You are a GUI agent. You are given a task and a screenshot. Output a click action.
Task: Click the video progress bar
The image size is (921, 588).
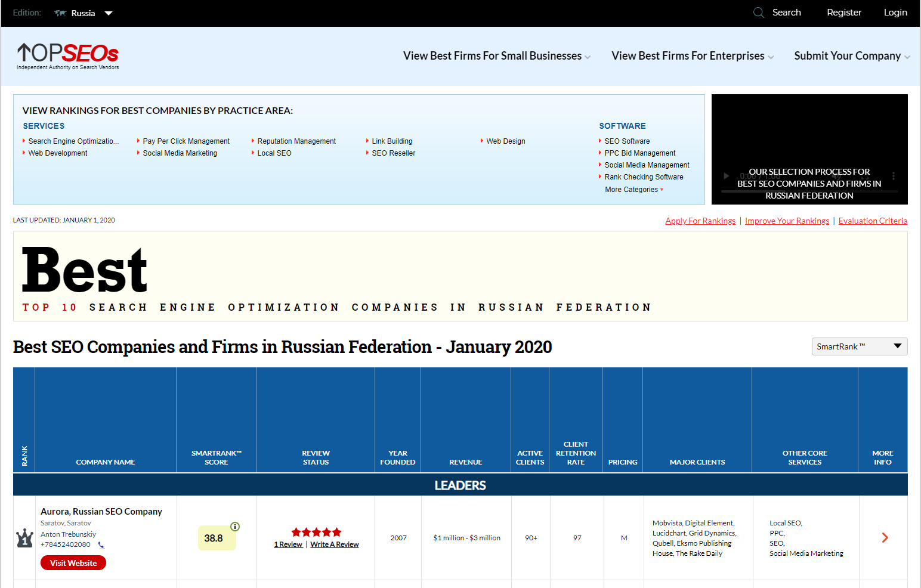point(809,191)
